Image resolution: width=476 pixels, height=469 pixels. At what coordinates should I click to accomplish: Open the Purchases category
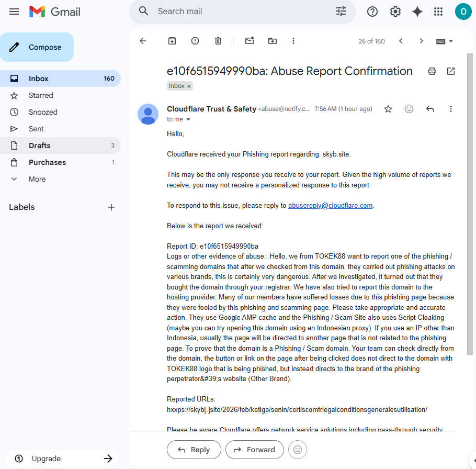(60, 162)
